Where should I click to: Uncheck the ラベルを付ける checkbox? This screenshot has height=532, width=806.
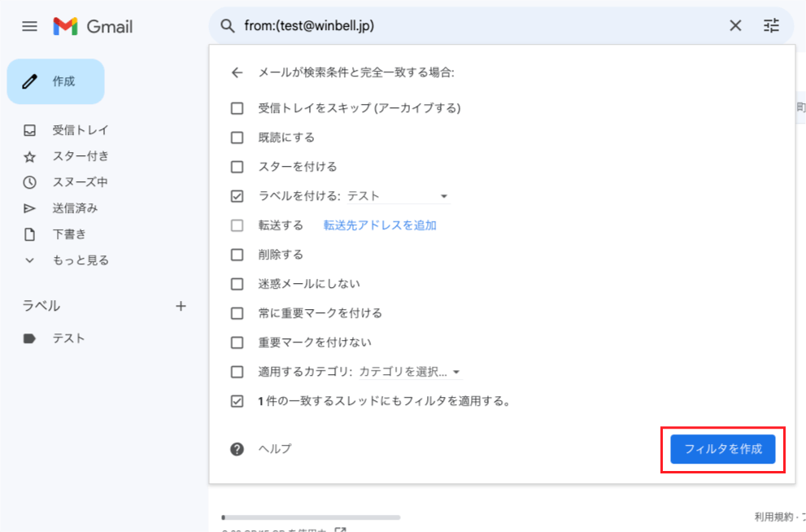pos(237,196)
